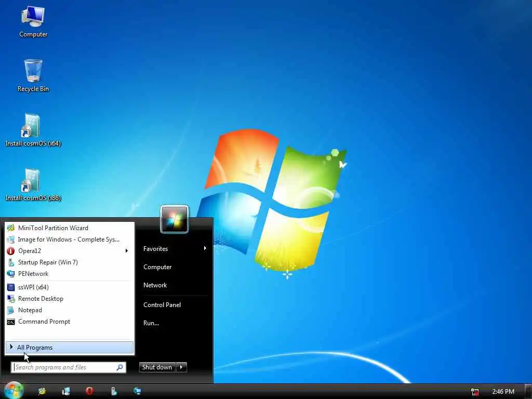The image size is (532, 399).
Task: Open the Recycle Bin desktop icon
Action: point(33,75)
